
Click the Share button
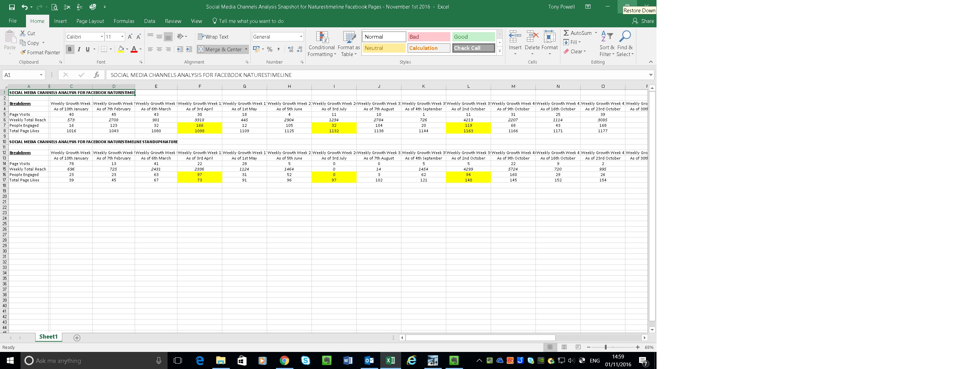(x=643, y=21)
